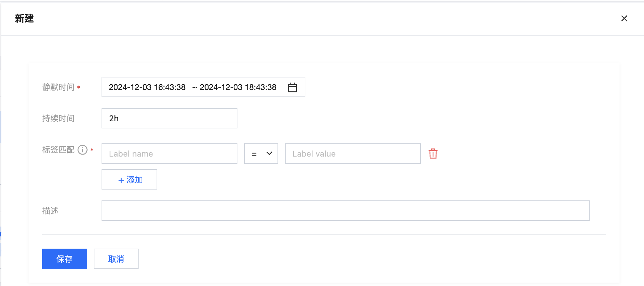Screen dimensions: 644x286
Task: Add another label matcher with 添加
Action: [x=129, y=179]
